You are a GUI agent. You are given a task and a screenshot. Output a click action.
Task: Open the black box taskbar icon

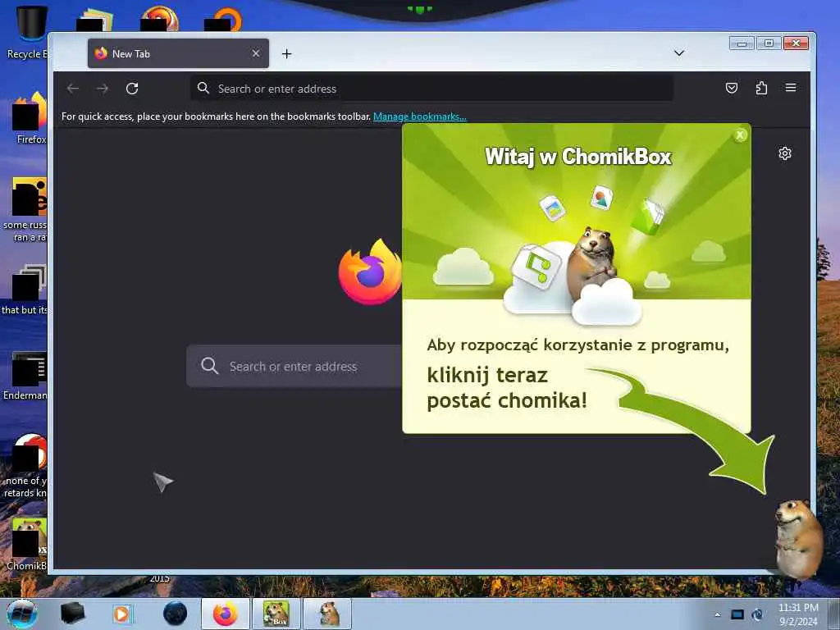click(x=72, y=614)
